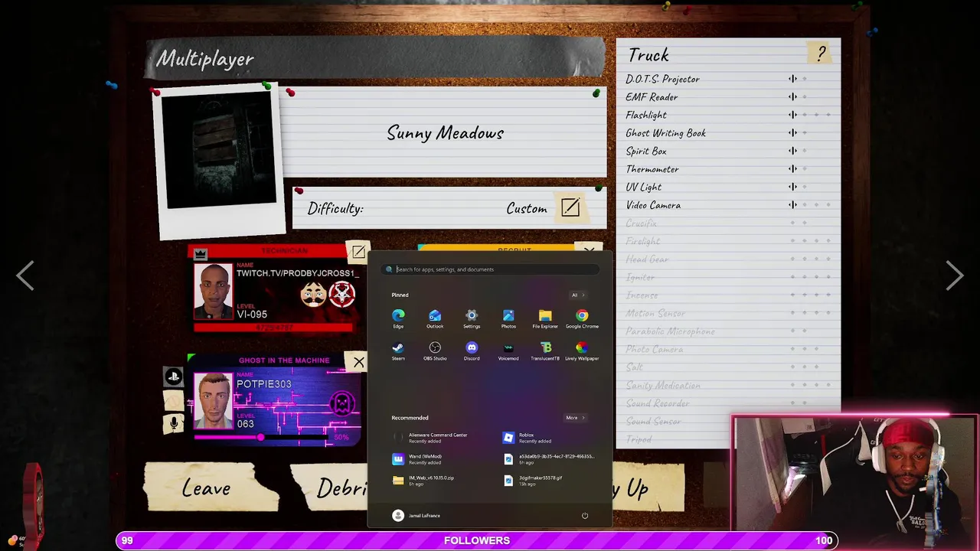
Task: Focus the Start menu search field
Action: coord(490,269)
